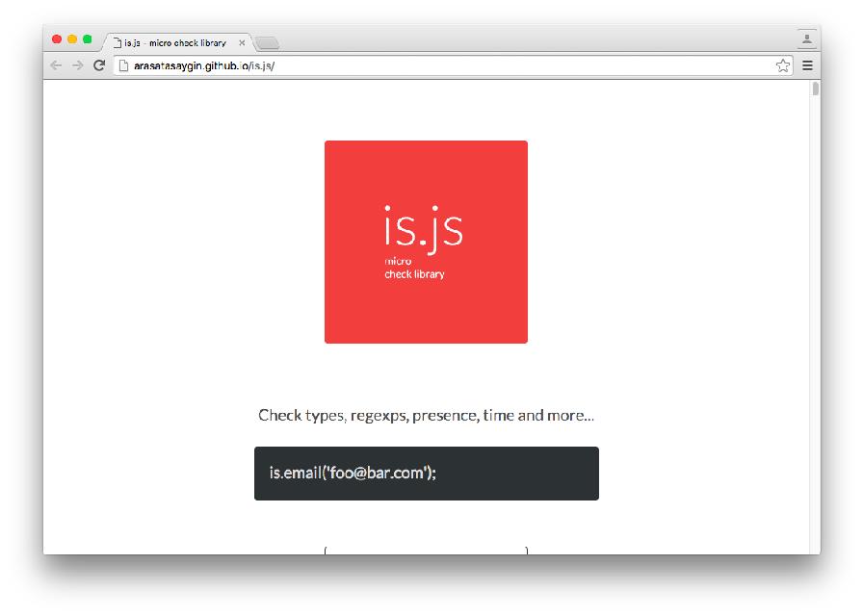Click the green zoom traffic light

click(87, 38)
